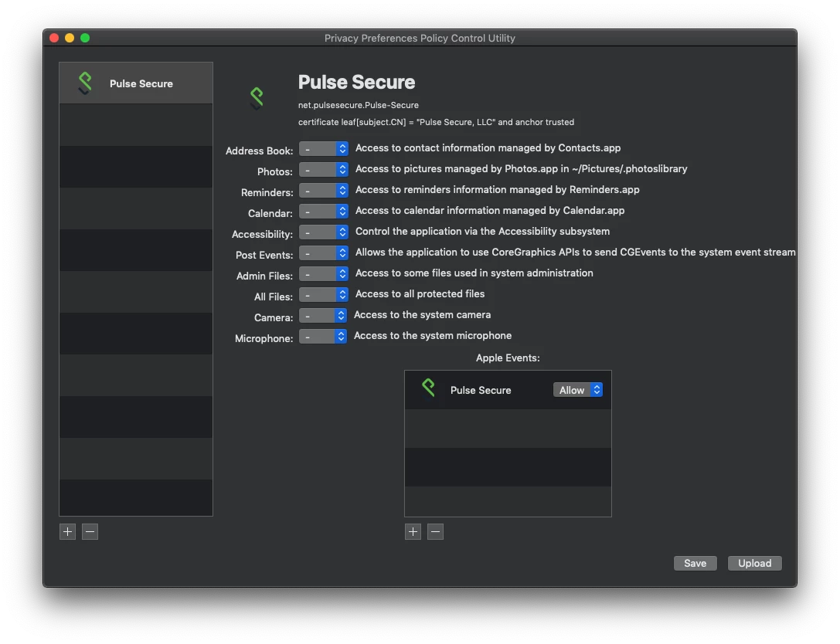840x644 pixels.
Task: Click the Photos.app pictures access description
Action: point(522,168)
